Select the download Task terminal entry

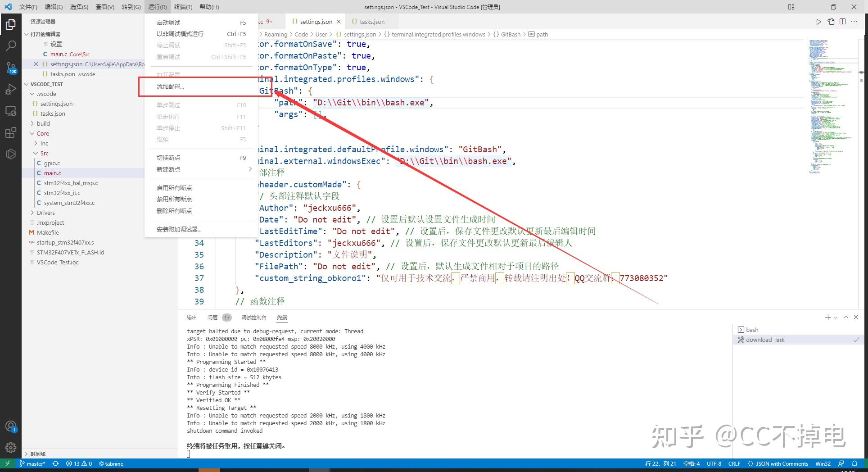tap(798, 340)
